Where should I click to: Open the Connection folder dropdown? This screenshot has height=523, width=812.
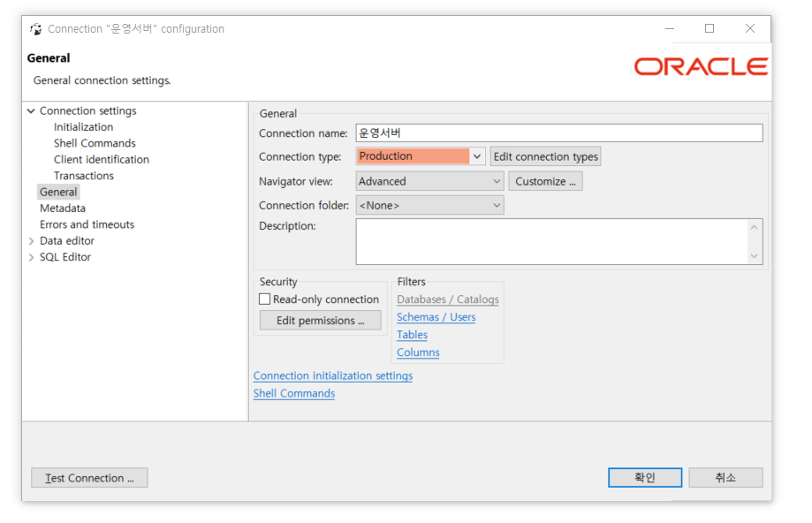[x=497, y=206]
